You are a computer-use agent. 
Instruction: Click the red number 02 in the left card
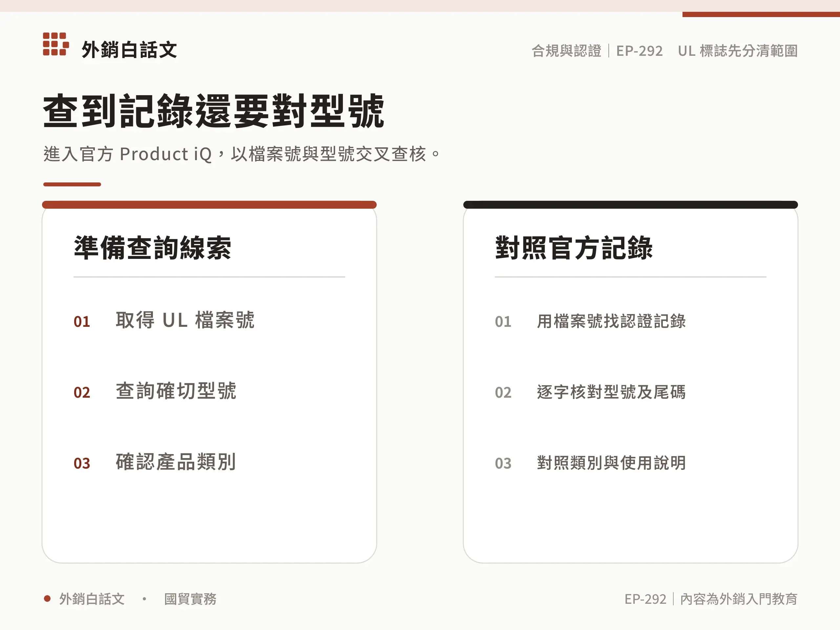(82, 393)
